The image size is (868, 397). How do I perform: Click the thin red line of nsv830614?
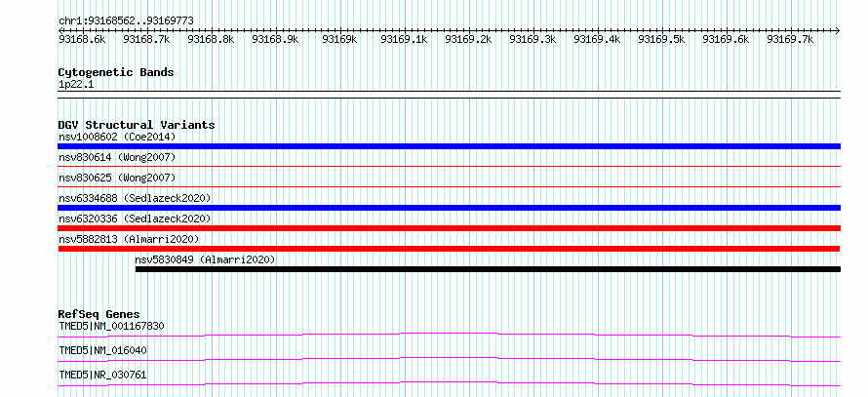449,166
